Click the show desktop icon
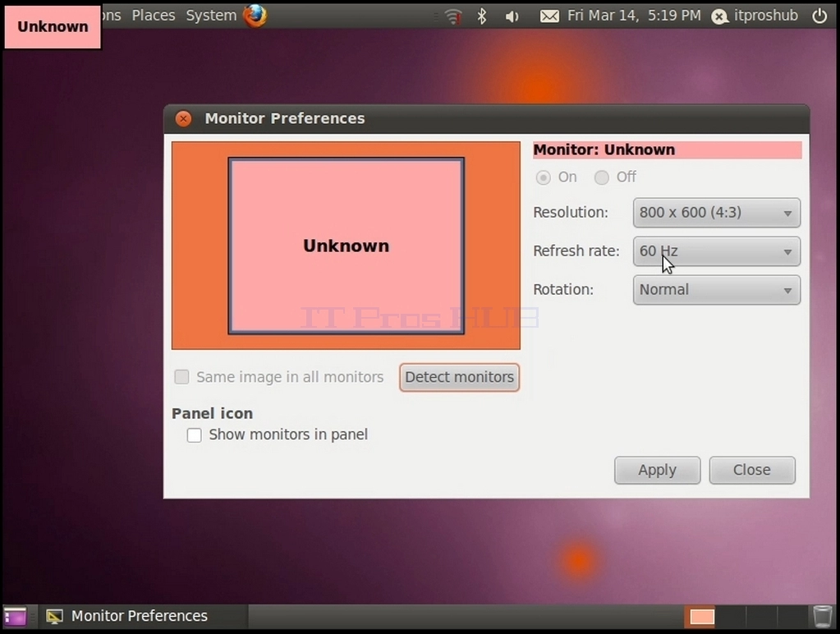 [15, 616]
